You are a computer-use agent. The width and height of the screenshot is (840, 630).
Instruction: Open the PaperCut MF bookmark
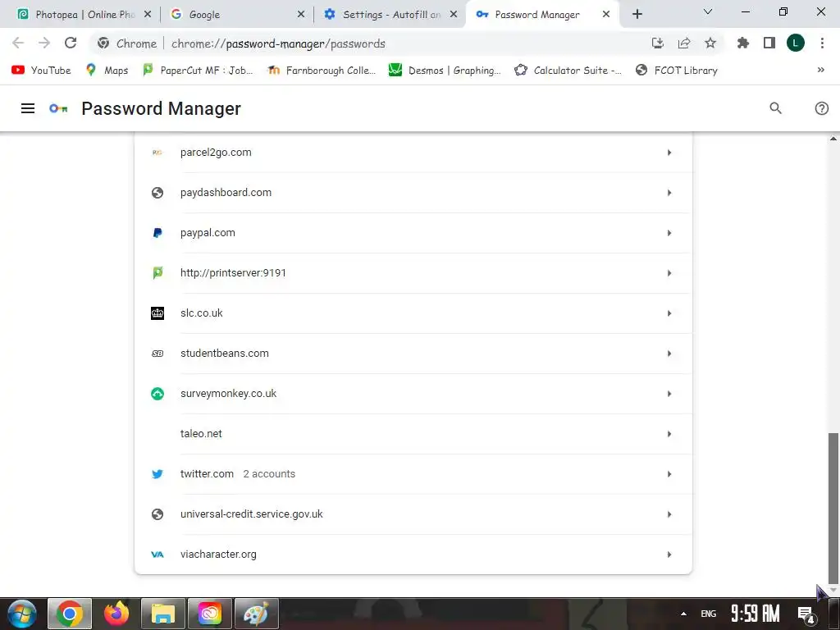click(198, 71)
